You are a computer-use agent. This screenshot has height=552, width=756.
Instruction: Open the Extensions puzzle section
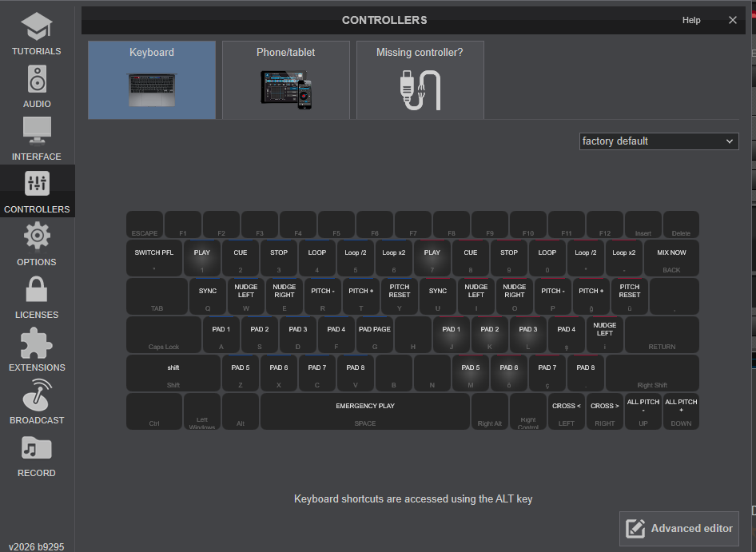(37, 350)
